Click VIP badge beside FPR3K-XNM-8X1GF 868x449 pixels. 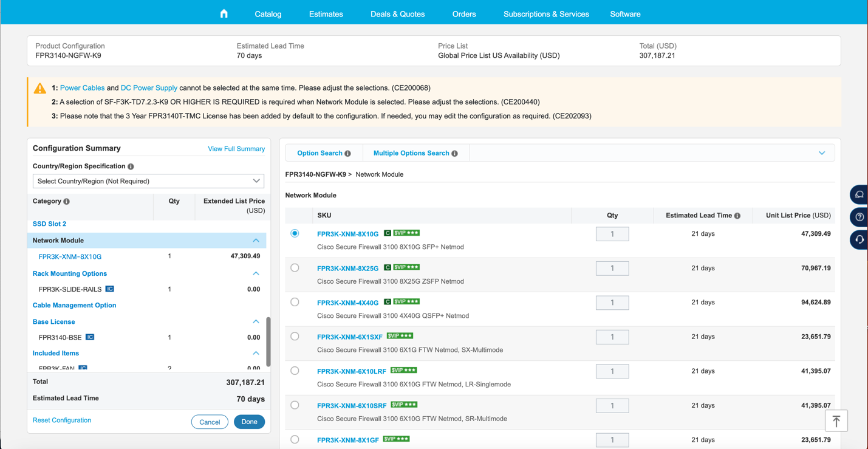click(396, 439)
